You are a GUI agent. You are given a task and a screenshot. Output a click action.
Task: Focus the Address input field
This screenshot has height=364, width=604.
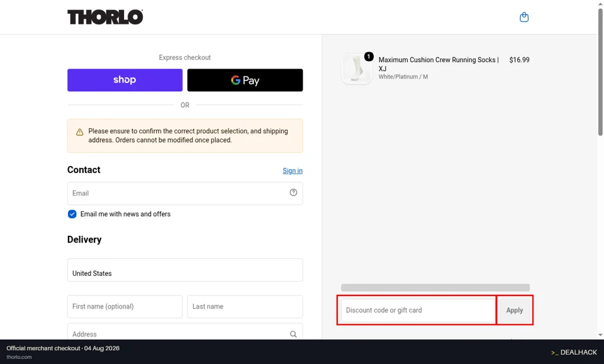[185, 332]
